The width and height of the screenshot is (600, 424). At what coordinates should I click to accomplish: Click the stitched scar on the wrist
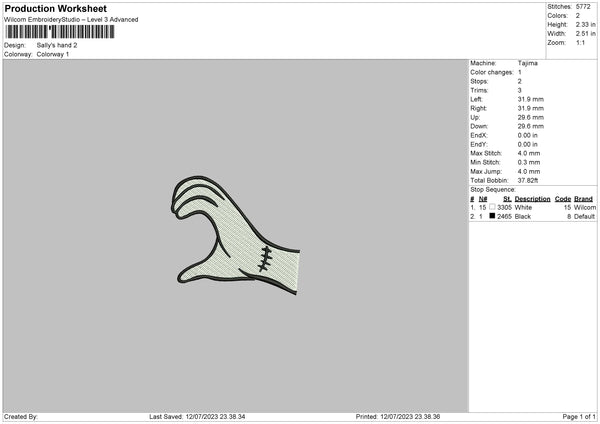click(x=265, y=259)
